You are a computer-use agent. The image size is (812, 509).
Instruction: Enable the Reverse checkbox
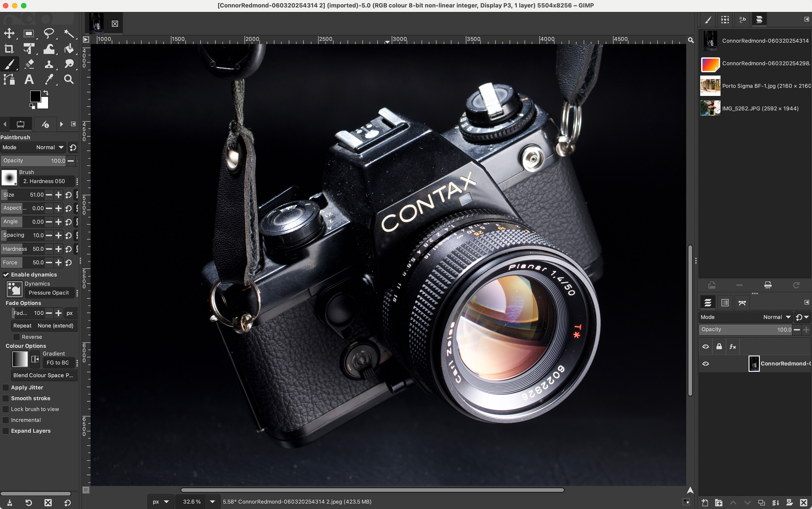coord(16,337)
